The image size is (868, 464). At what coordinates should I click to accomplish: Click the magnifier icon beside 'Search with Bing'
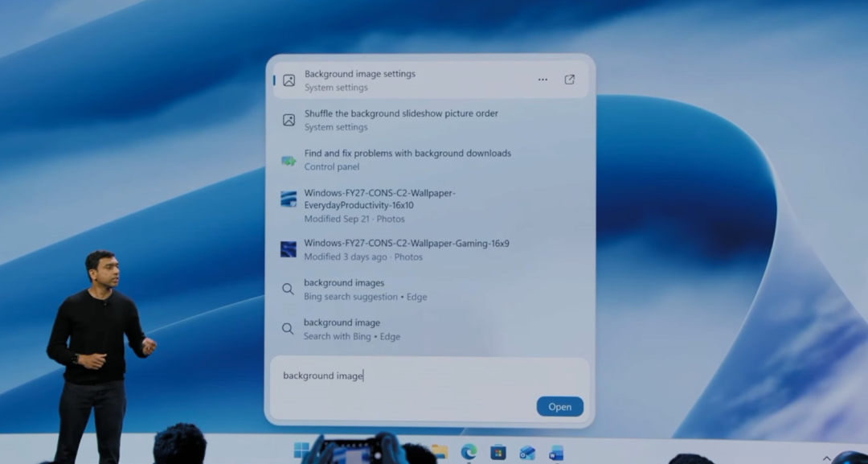[288, 329]
